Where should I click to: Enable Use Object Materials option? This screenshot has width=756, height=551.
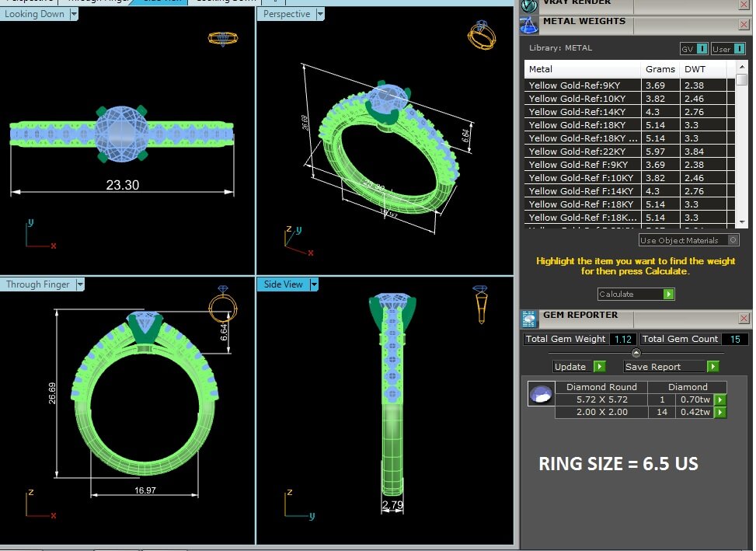pyautogui.click(x=733, y=240)
